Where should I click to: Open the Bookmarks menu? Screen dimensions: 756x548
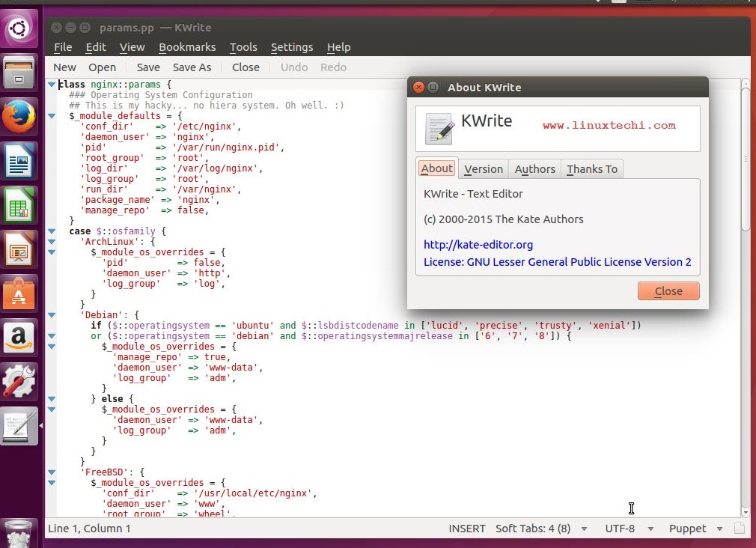(x=187, y=47)
